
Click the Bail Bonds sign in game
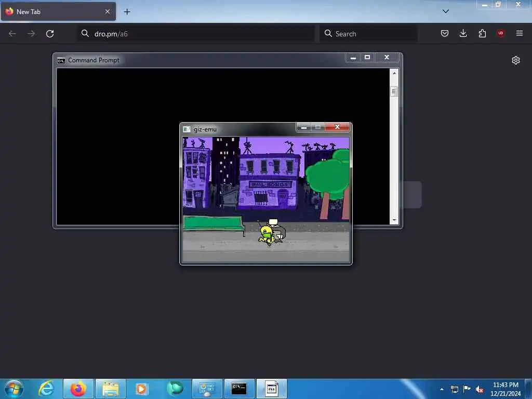[x=270, y=184]
